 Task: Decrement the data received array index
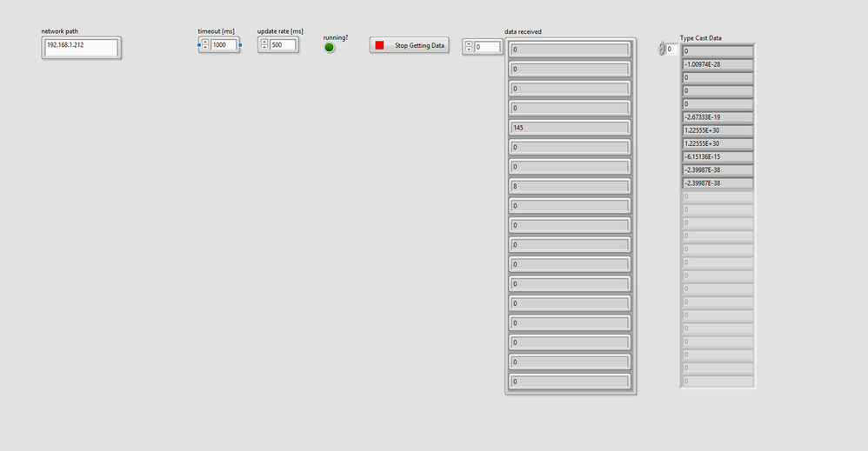pos(469,50)
